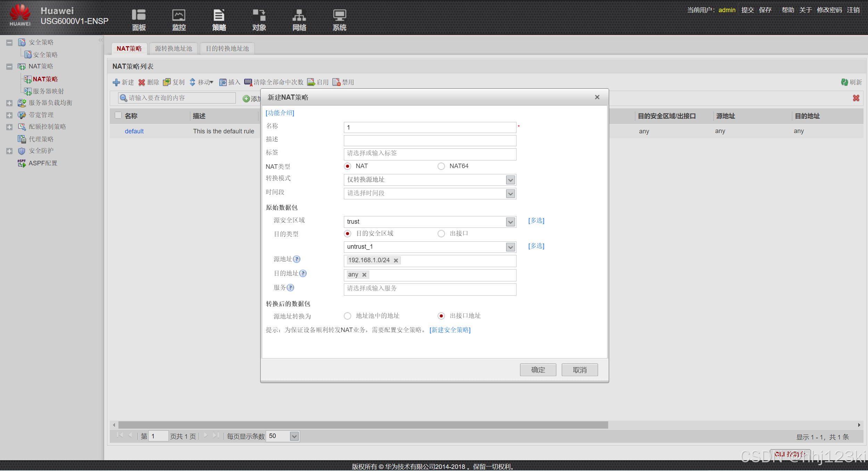This screenshot has height=471, width=868.
Task: Expand 服务器负载均衡 tree node
Action: click(9, 103)
